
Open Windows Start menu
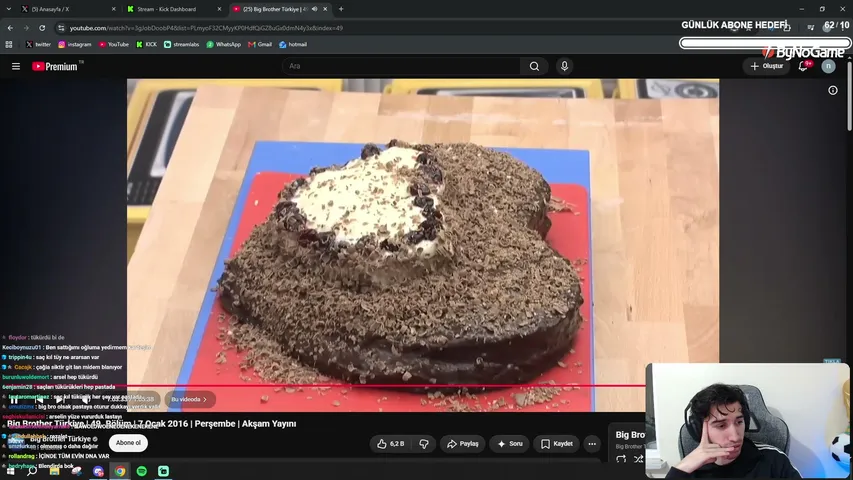10,471
